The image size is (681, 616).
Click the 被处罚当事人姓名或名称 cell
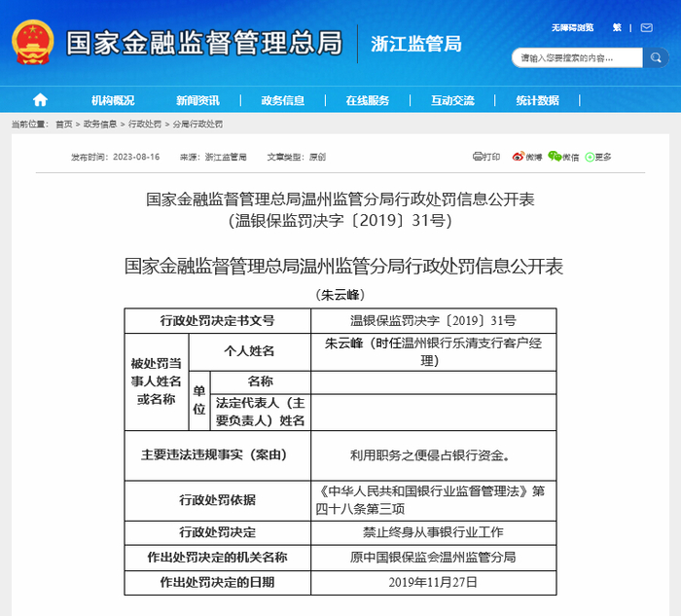pos(157,381)
